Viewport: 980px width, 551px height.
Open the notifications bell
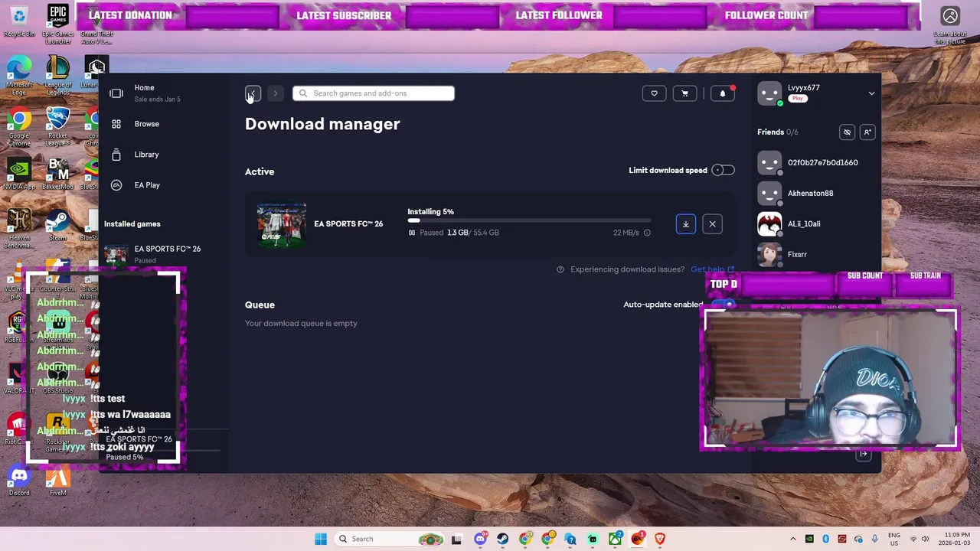click(x=723, y=93)
